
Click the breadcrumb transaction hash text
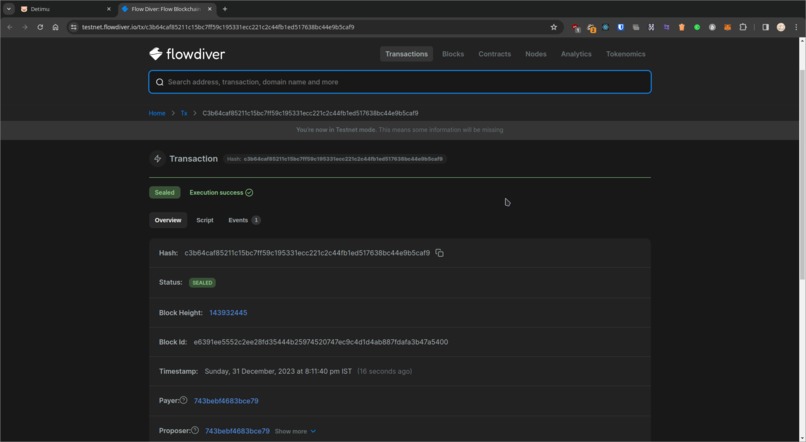[310, 113]
